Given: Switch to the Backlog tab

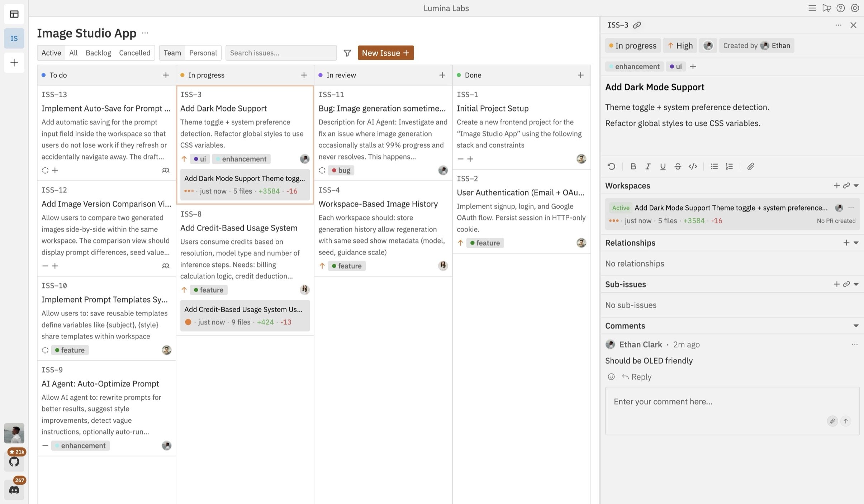Looking at the screenshot, I should click(x=98, y=53).
